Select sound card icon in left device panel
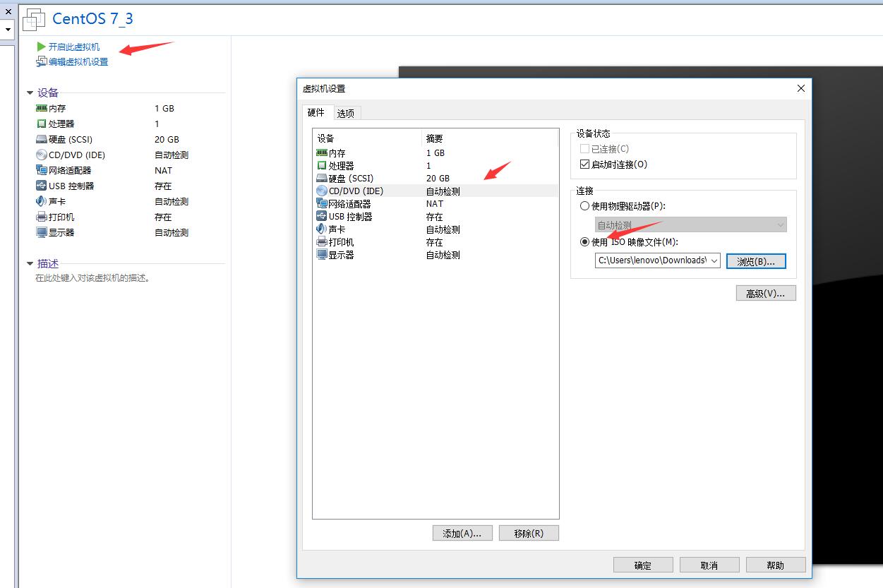Viewport: 883px width, 588px height. (x=42, y=201)
